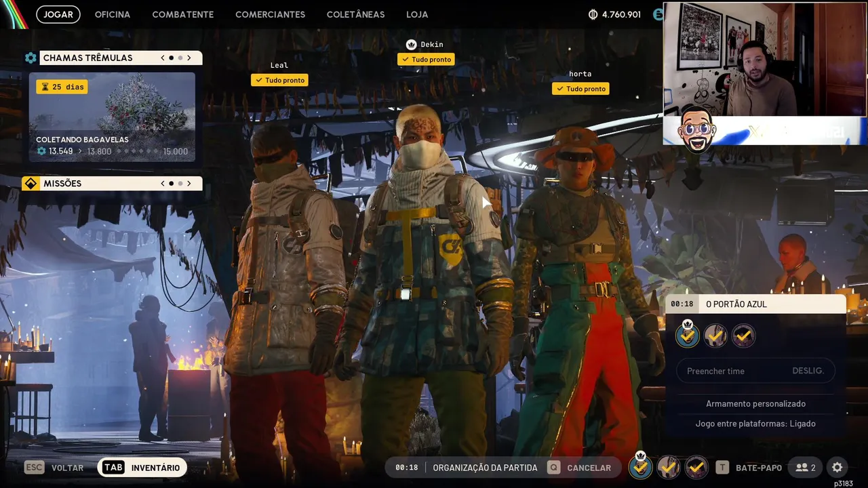Viewport: 868px width, 488px height.
Task: Toggle Dekin's Tudo pronto ready status
Action: pos(426,59)
